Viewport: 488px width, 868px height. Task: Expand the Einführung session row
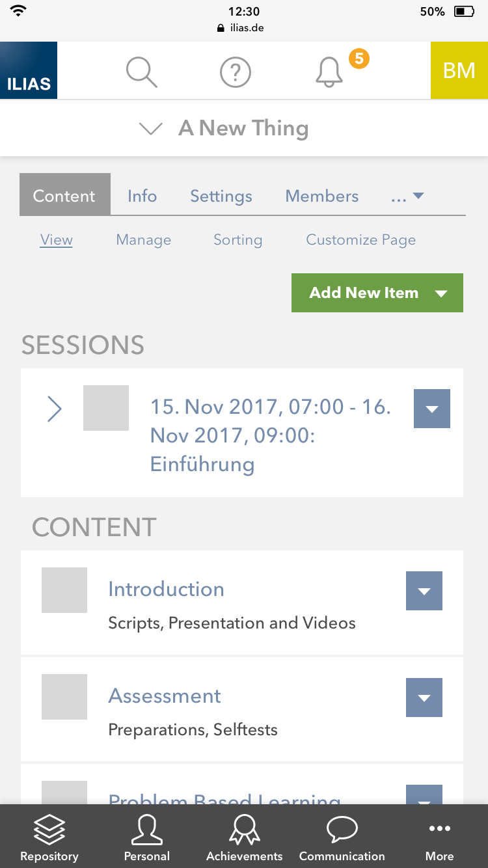pyautogui.click(x=55, y=409)
